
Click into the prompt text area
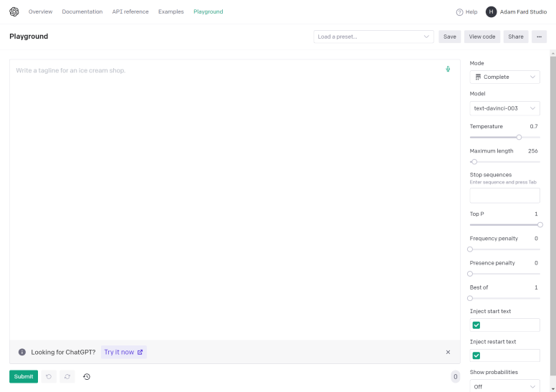point(235,200)
